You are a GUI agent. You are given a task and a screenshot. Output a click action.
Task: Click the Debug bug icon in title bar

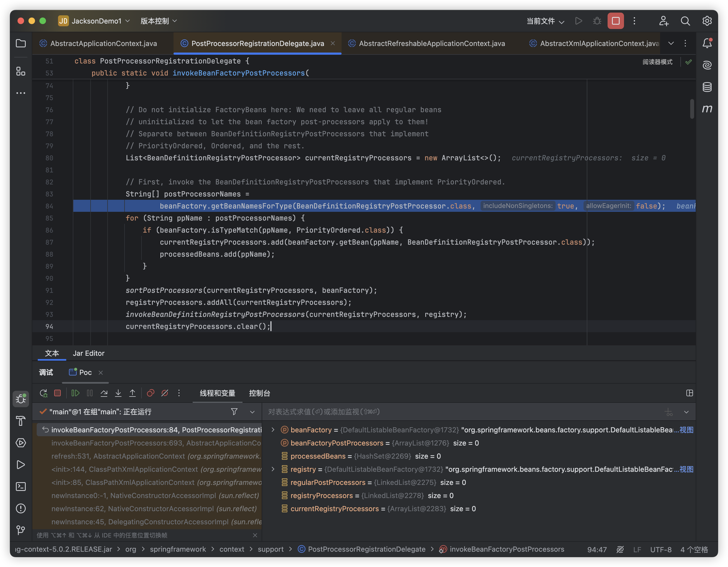[x=597, y=21]
